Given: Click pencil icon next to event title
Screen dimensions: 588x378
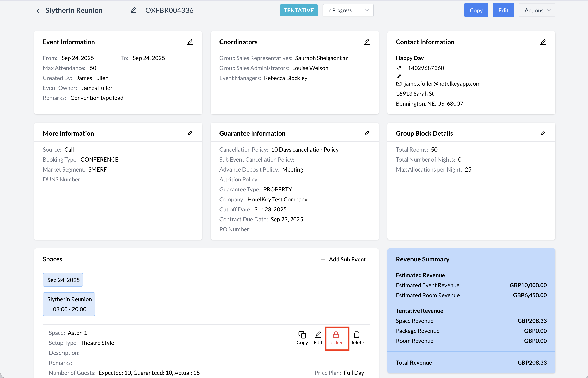Looking at the screenshot, I should pos(133,10).
